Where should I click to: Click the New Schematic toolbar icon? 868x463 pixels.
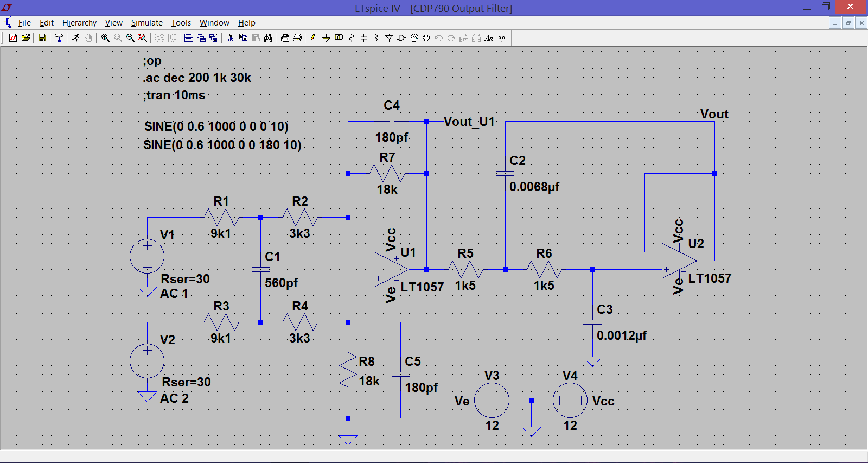13,38
